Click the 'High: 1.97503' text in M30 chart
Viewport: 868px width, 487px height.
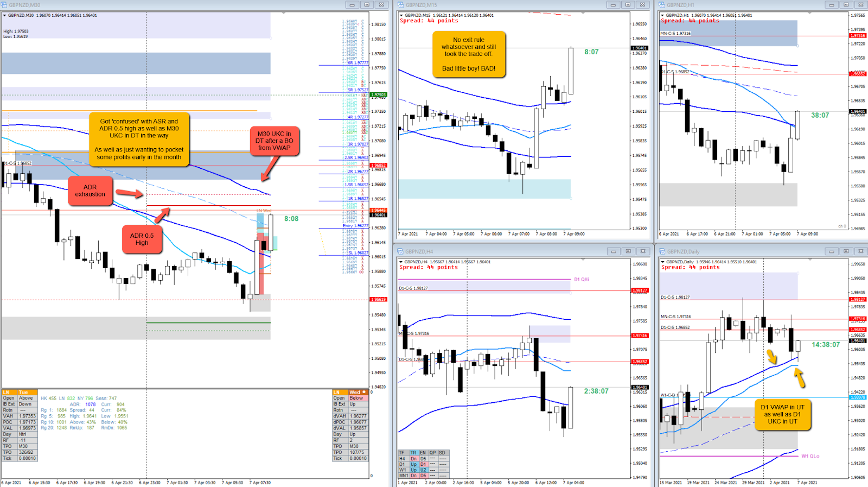tap(16, 31)
